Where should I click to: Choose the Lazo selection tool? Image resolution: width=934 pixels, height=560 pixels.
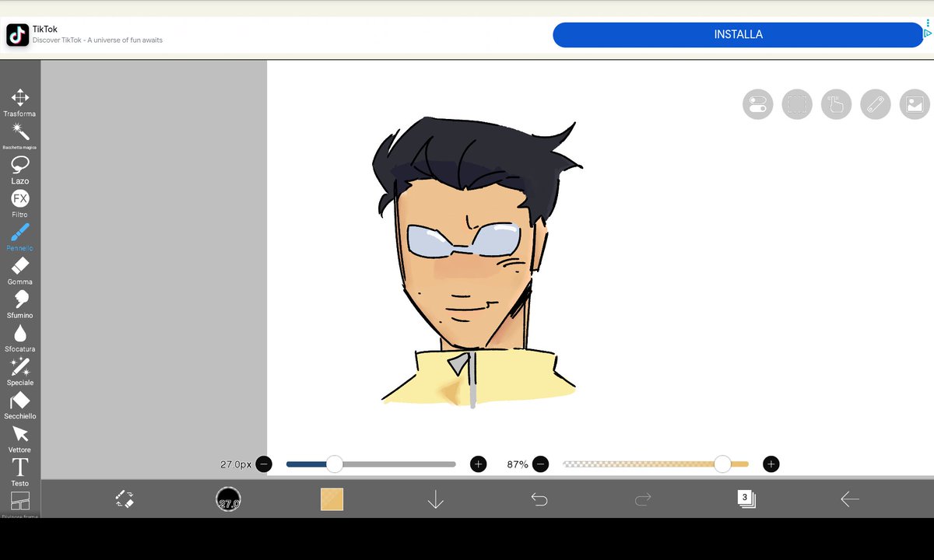[x=20, y=170]
